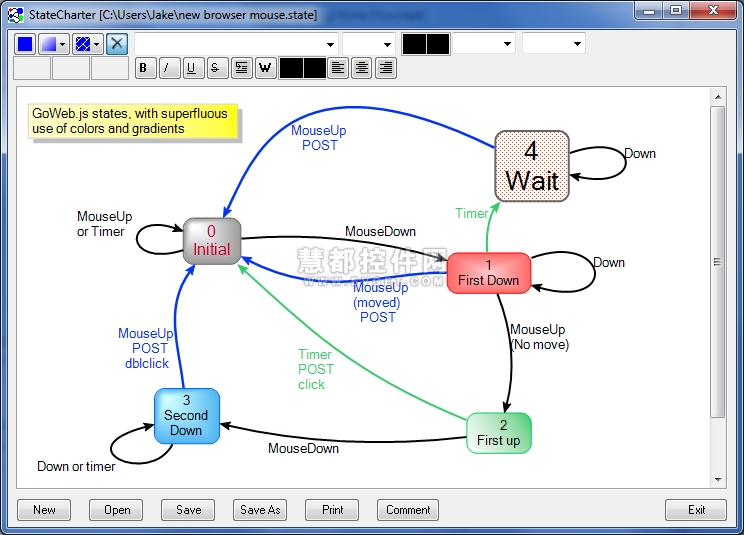Click the no-fill X icon

pyautogui.click(x=117, y=44)
